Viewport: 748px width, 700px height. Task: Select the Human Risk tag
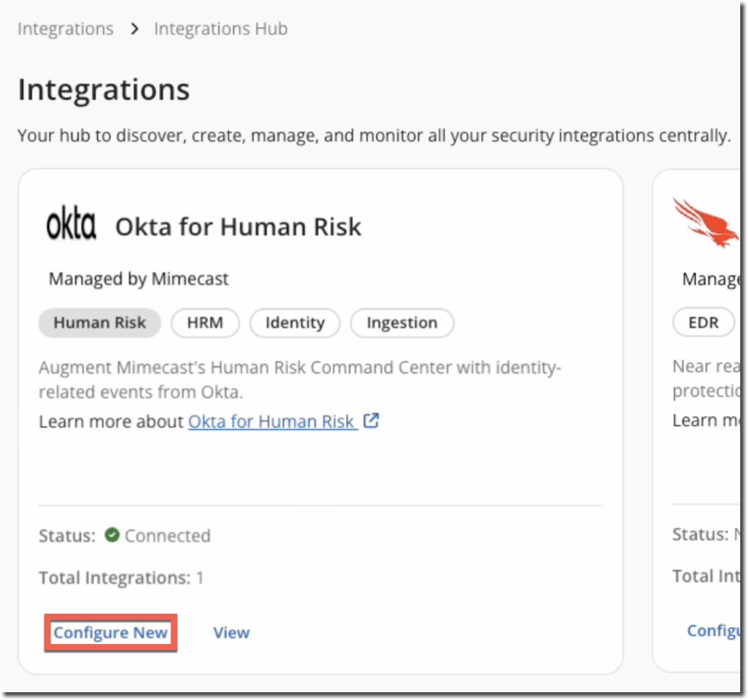[99, 322]
